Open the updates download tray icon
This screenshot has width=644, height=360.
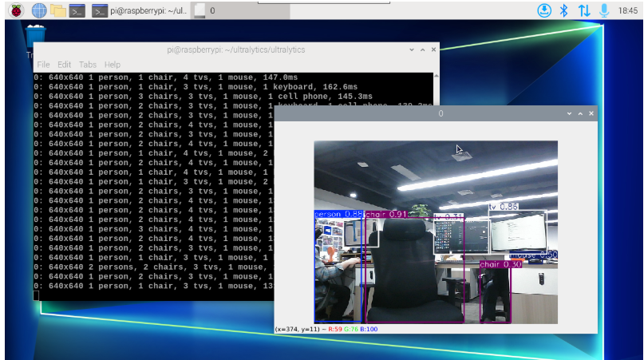pos(544,10)
